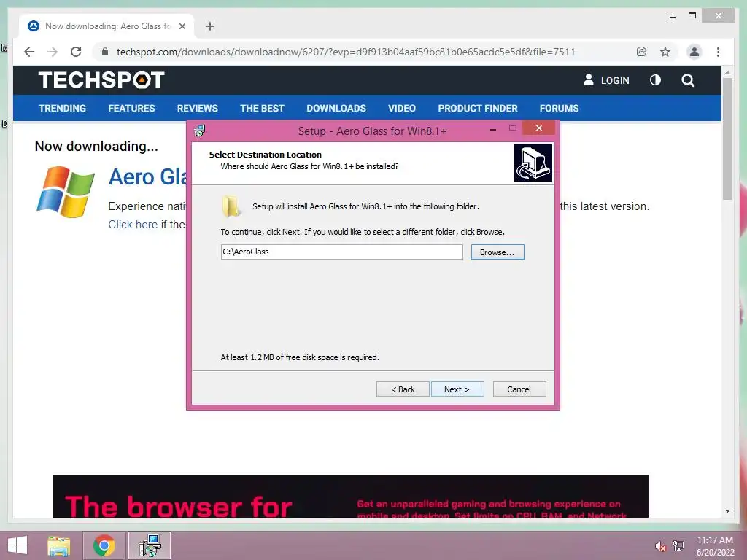Open a new browser tab

tap(209, 26)
